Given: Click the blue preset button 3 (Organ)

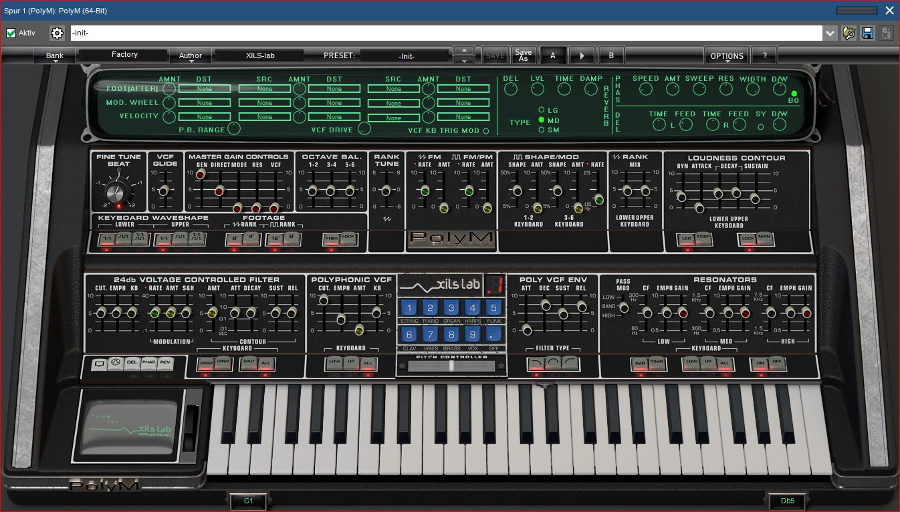Looking at the screenshot, I should point(451,308).
